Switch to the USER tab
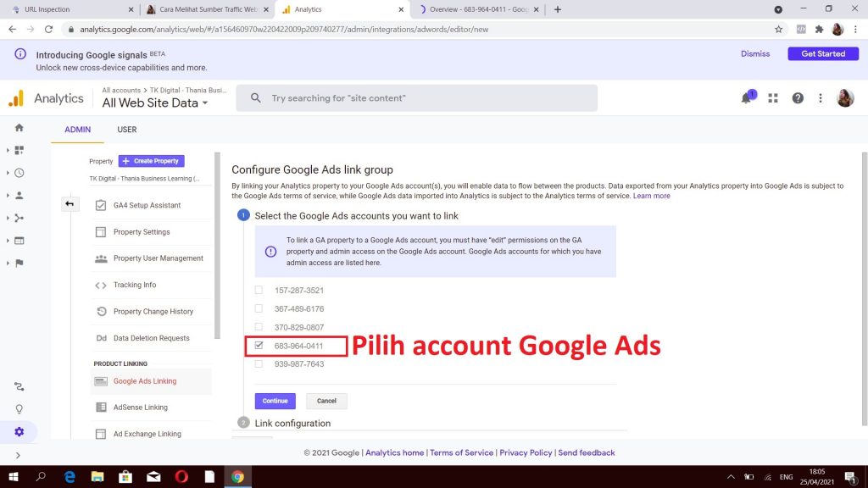 click(x=127, y=130)
